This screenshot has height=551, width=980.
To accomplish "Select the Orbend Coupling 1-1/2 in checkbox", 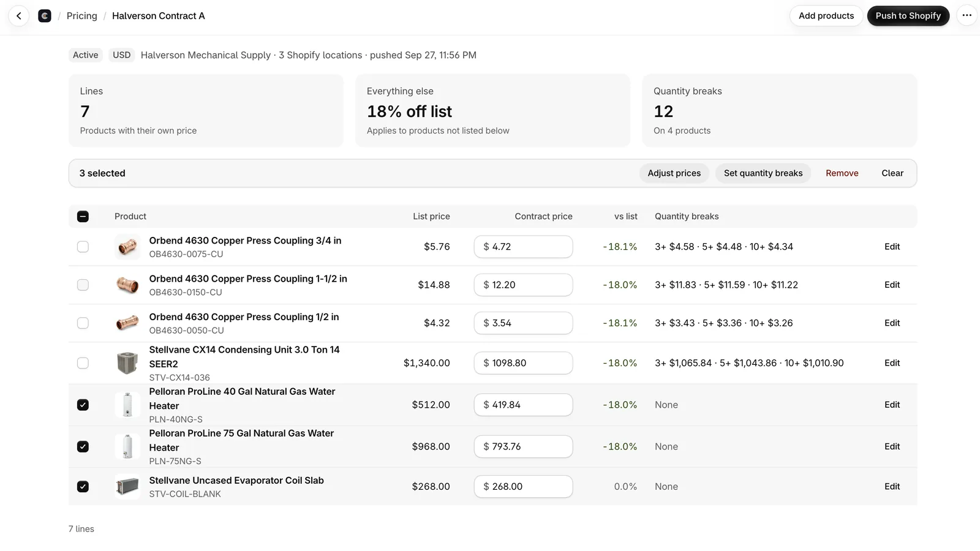I will [x=83, y=285].
